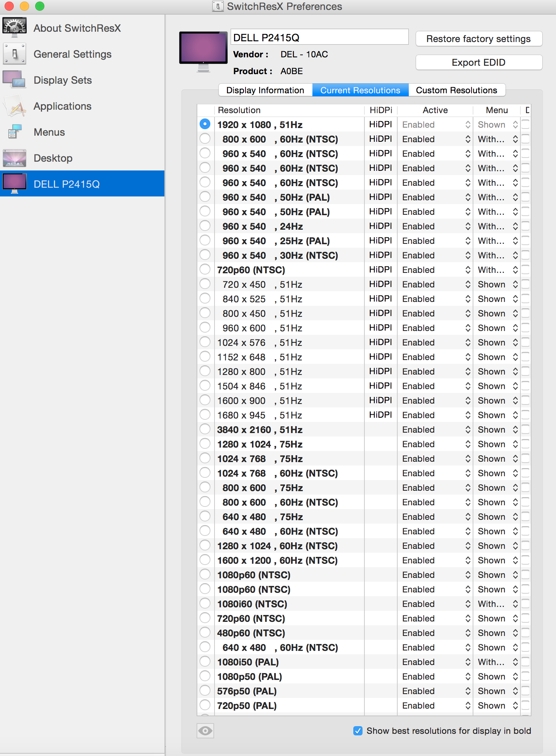556x756 pixels.
Task: Switch to Display Information tab
Action: tap(265, 90)
